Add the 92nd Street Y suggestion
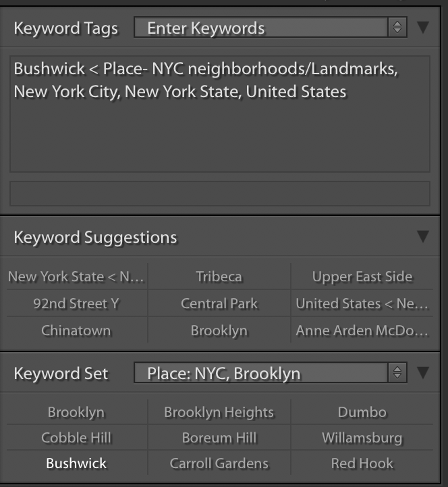This screenshot has height=487, width=448. click(x=76, y=304)
